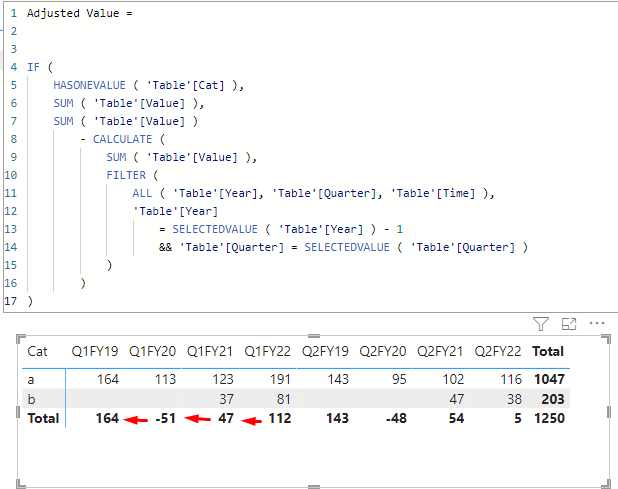Viewport: 618px width, 489px height.
Task: Click HASONEVALUE in the formula editor
Action: point(89,85)
